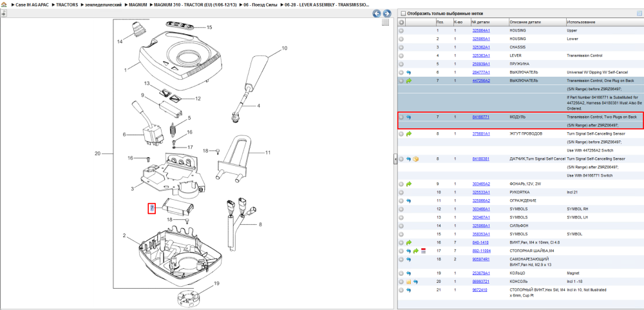This screenshot has height=310, width=644.
Task: Click green arrow icon on row 892-11004
Action: coord(415,251)
